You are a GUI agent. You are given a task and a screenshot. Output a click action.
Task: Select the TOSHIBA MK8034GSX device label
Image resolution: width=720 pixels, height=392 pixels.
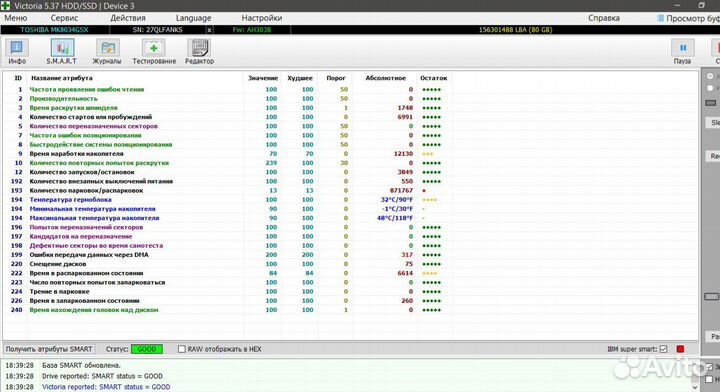click(54, 30)
